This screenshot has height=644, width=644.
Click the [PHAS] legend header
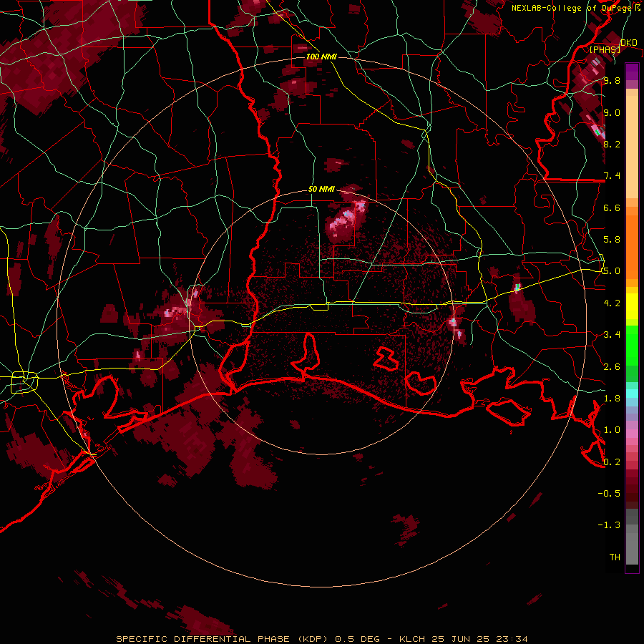coord(605,49)
